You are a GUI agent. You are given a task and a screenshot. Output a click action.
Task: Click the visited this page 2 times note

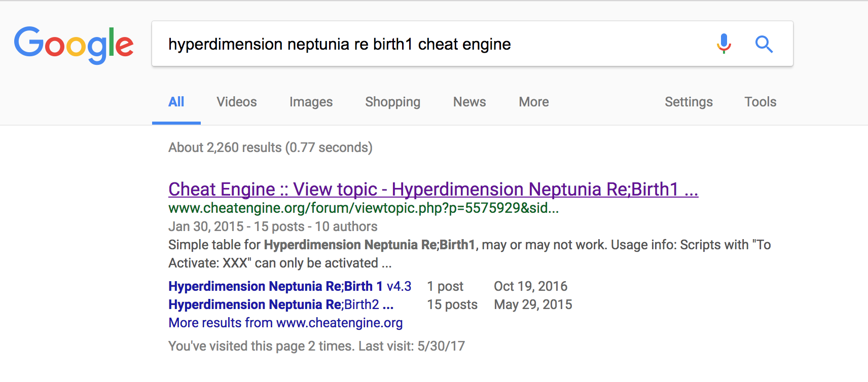[x=316, y=346]
